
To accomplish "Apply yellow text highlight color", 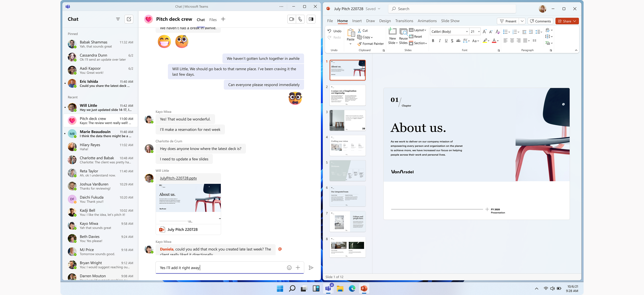I will [x=485, y=41].
